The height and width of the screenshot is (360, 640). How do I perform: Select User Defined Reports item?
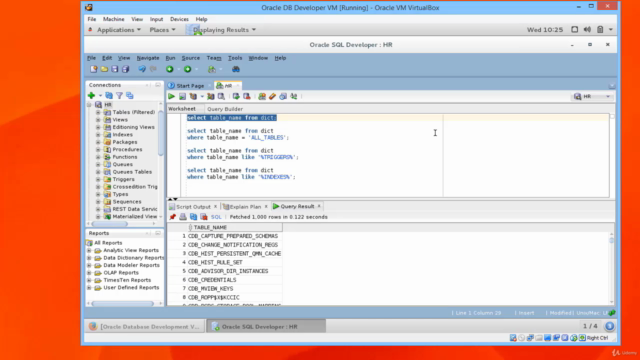point(131,288)
